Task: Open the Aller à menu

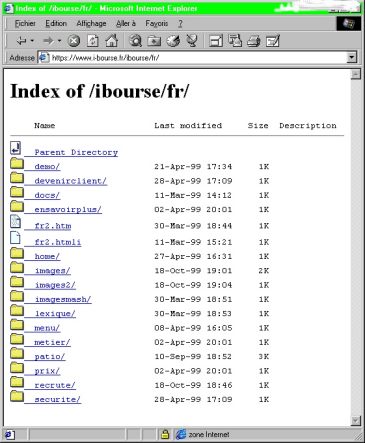Action: tap(126, 23)
